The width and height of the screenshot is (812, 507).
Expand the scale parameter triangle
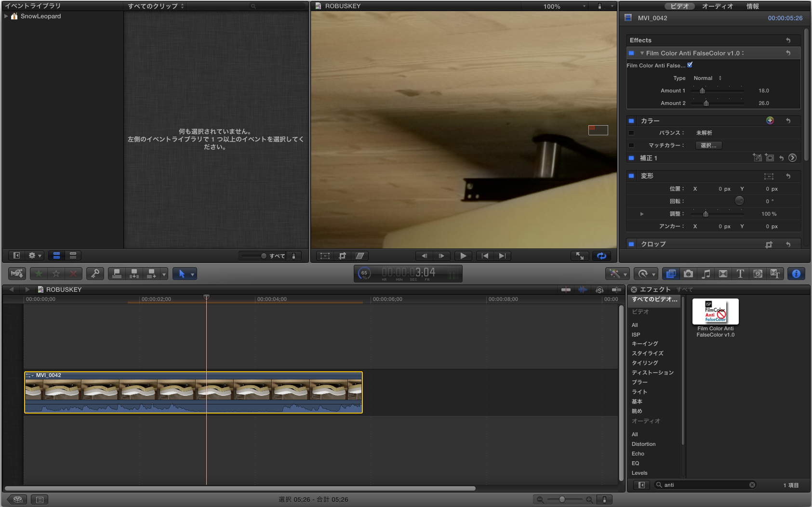click(642, 214)
